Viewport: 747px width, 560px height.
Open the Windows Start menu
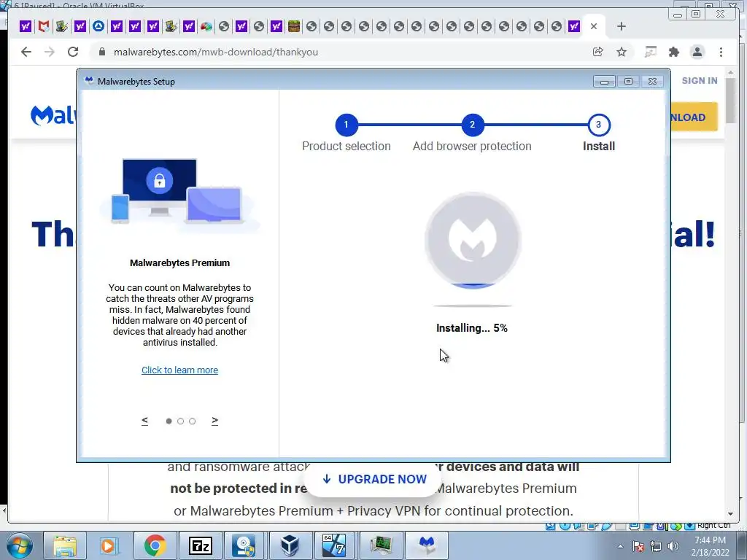pyautogui.click(x=19, y=545)
